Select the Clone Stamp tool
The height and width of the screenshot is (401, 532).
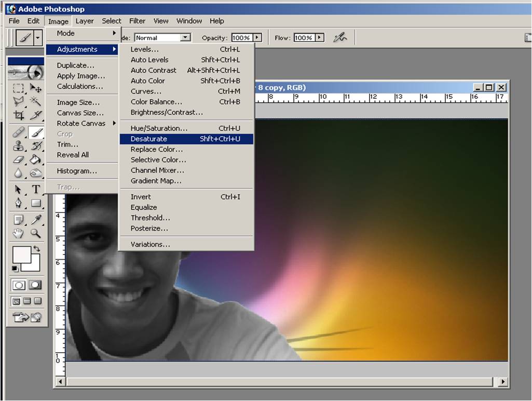(x=19, y=146)
